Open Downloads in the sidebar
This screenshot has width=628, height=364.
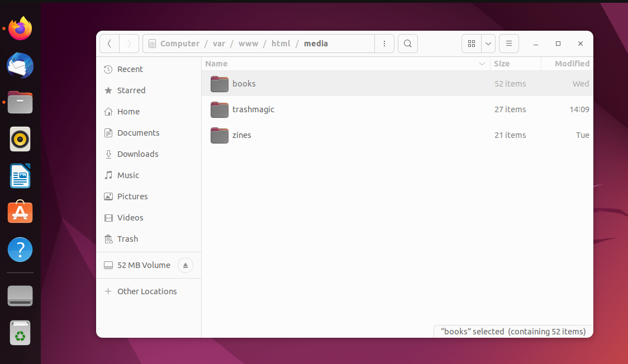tap(149, 154)
